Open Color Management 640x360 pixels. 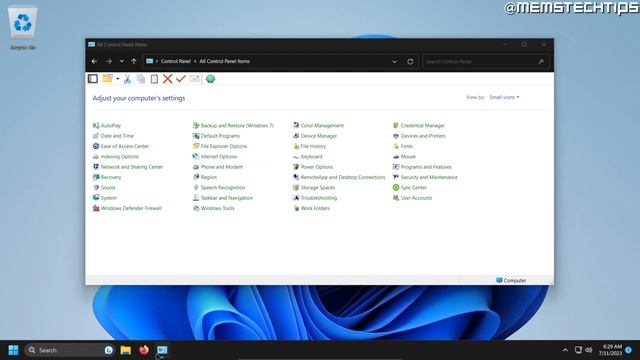pyautogui.click(x=318, y=126)
